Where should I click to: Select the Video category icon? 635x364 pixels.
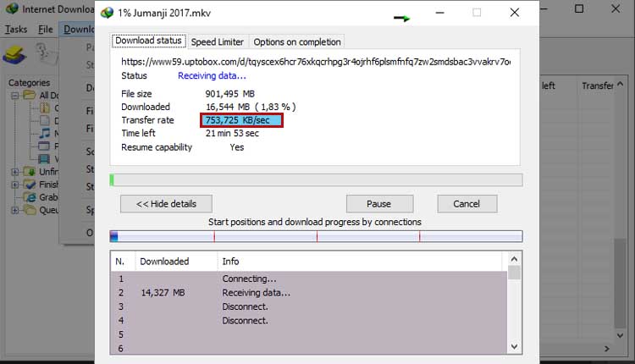tap(44, 158)
